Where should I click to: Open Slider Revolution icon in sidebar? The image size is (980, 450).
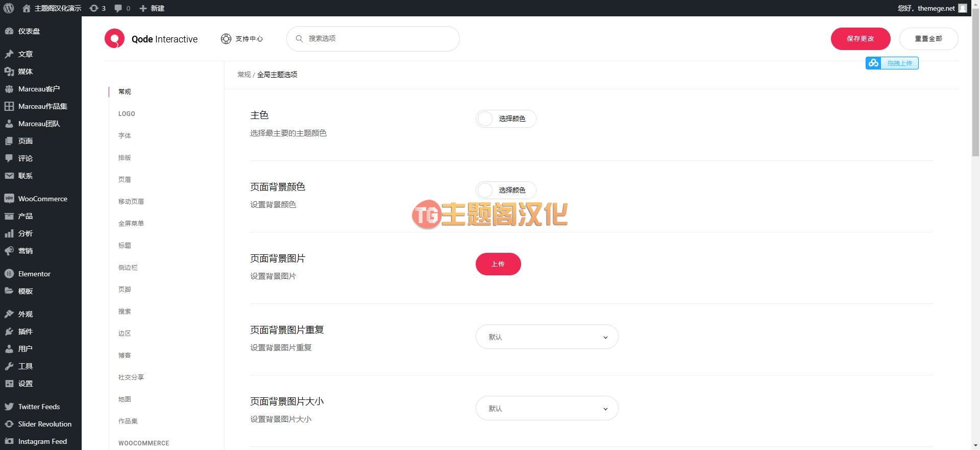pyautogui.click(x=9, y=424)
